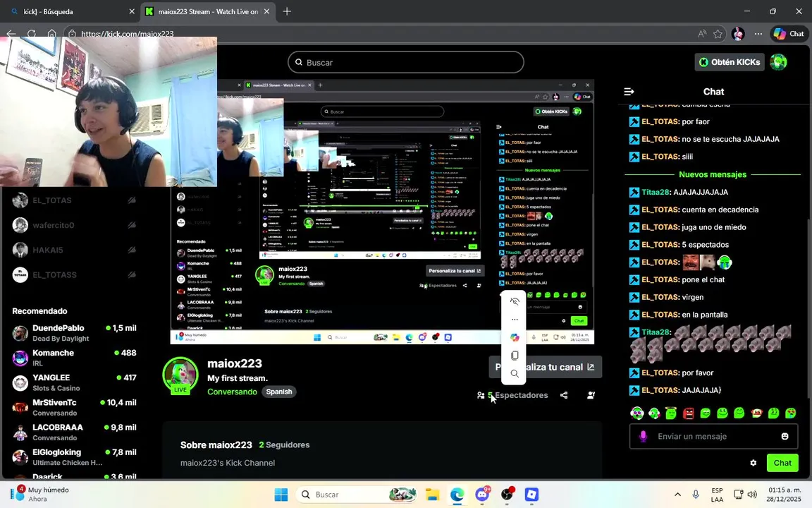Open Edge profile avatar
The image size is (812, 508).
(738, 34)
